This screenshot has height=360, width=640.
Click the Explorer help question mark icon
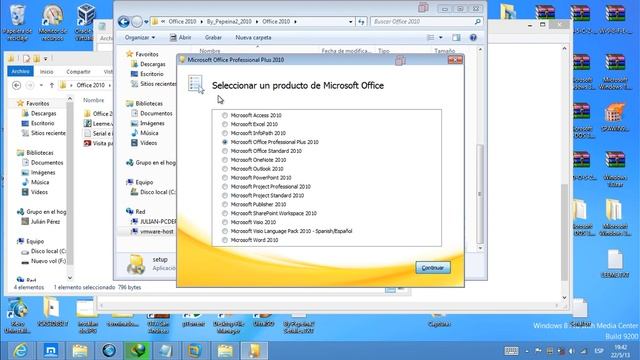(473, 38)
